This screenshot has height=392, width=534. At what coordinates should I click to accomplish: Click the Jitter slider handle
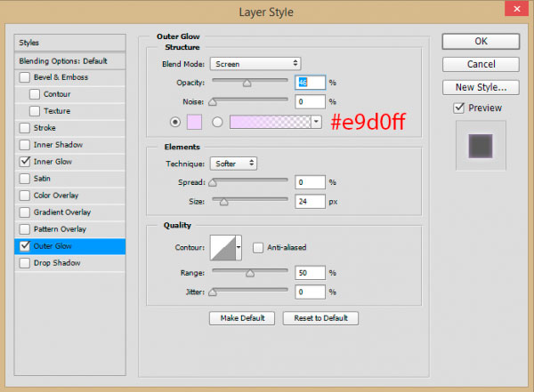pyautogui.click(x=213, y=292)
